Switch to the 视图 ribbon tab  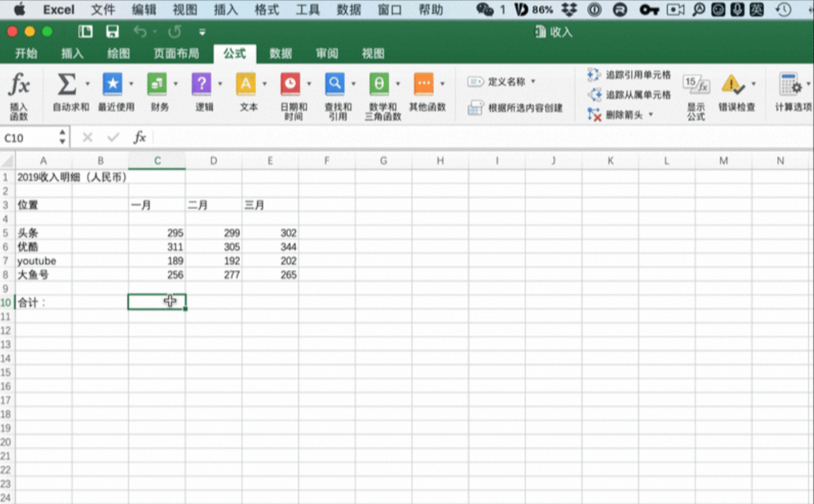(373, 53)
